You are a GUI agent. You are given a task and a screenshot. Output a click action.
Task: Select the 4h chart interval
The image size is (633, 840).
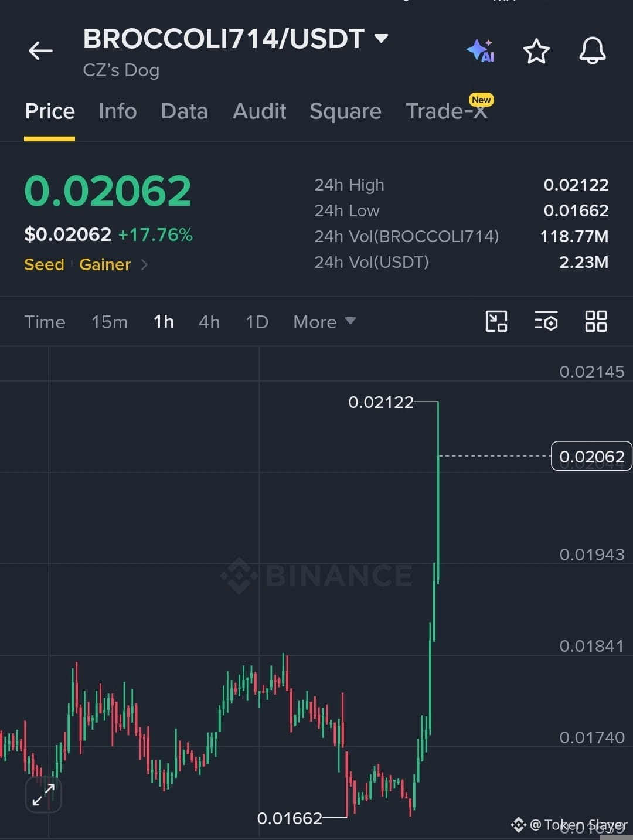tap(209, 322)
